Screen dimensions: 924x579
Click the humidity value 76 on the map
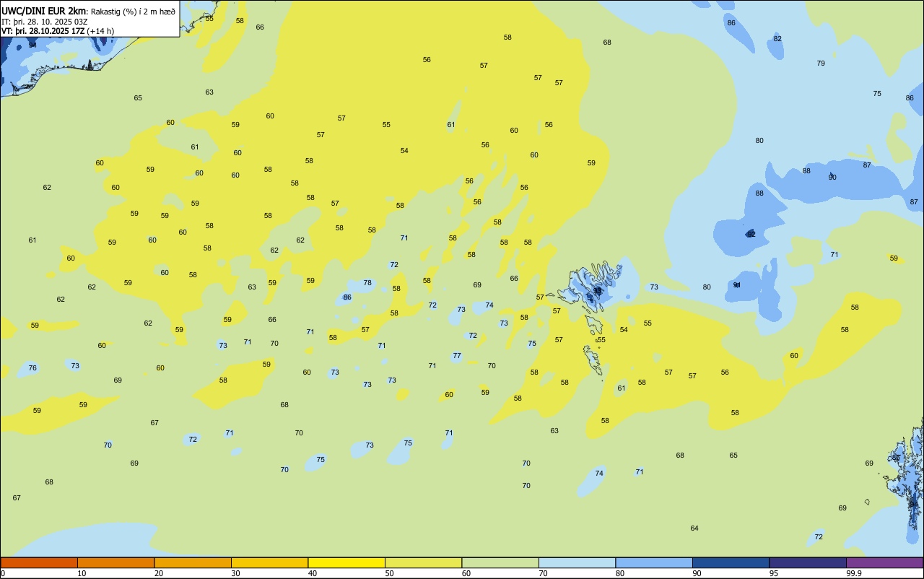pos(32,368)
